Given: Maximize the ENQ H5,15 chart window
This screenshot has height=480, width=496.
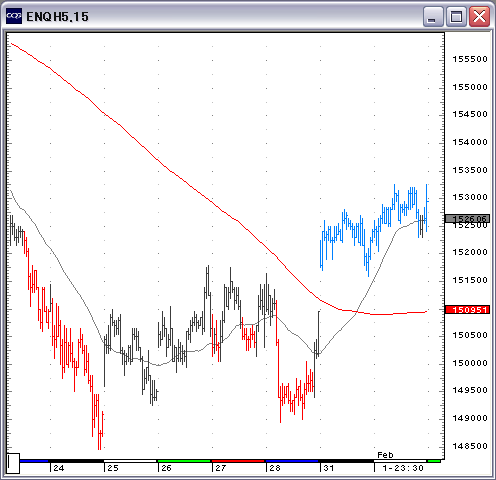Looking at the screenshot, I should pyautogui.click(x=456, y=16).
